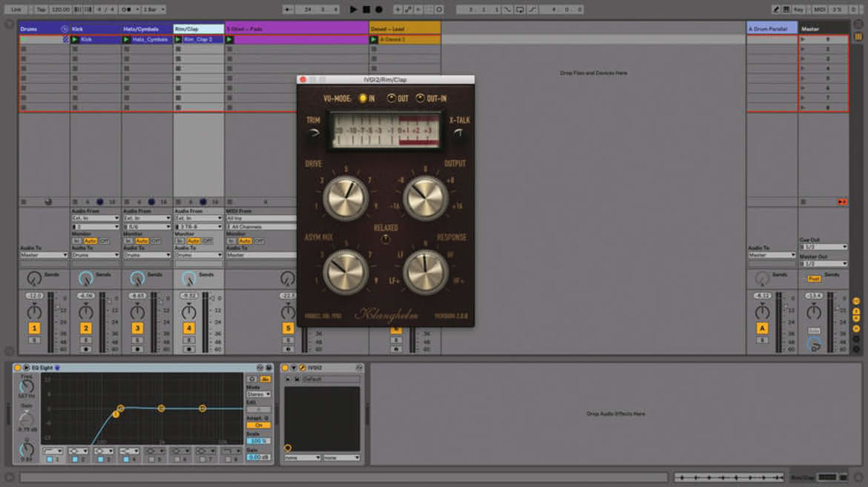The width and height of the screenshot is (868, 487).
Task: Select the A Drum Parallel return track
Action: [x=772, y=29]
